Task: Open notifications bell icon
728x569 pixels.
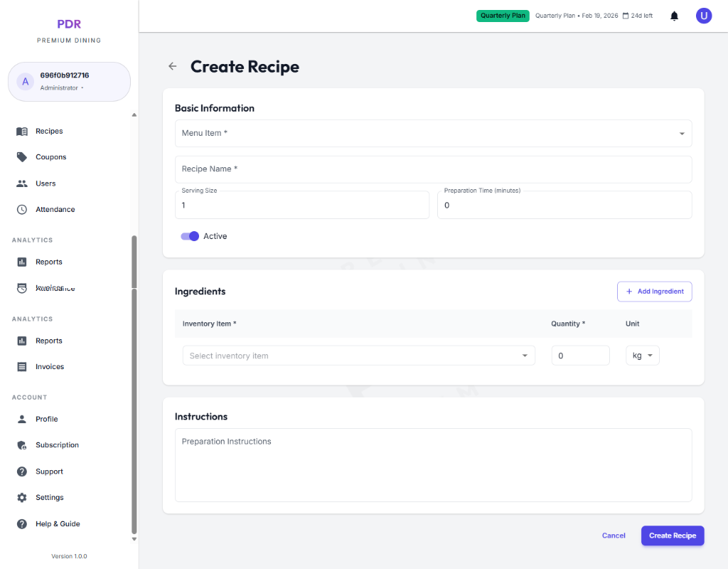Action: [674, 16]
